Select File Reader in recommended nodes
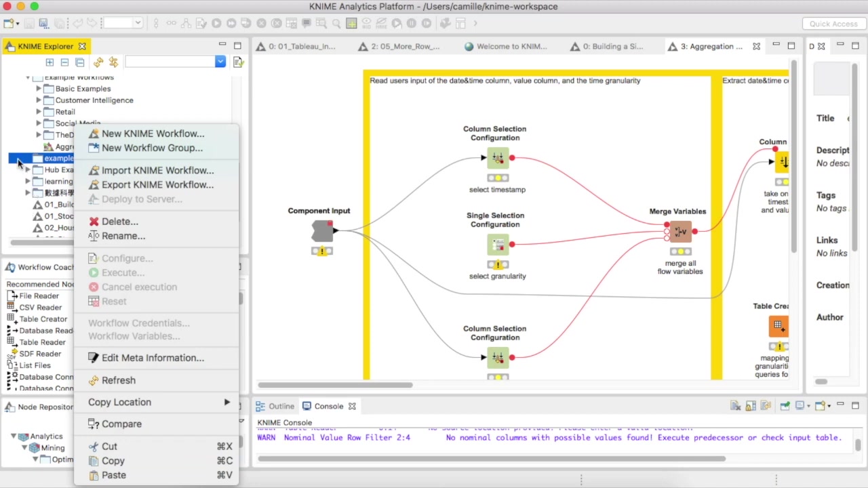This screenshot has height=488, width=868. coord(39,296)
